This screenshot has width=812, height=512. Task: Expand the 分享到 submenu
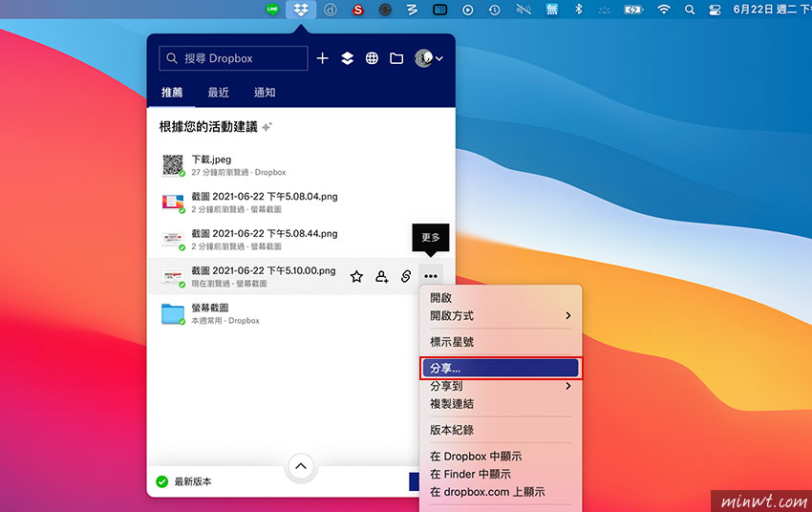[x=501, y=386]
